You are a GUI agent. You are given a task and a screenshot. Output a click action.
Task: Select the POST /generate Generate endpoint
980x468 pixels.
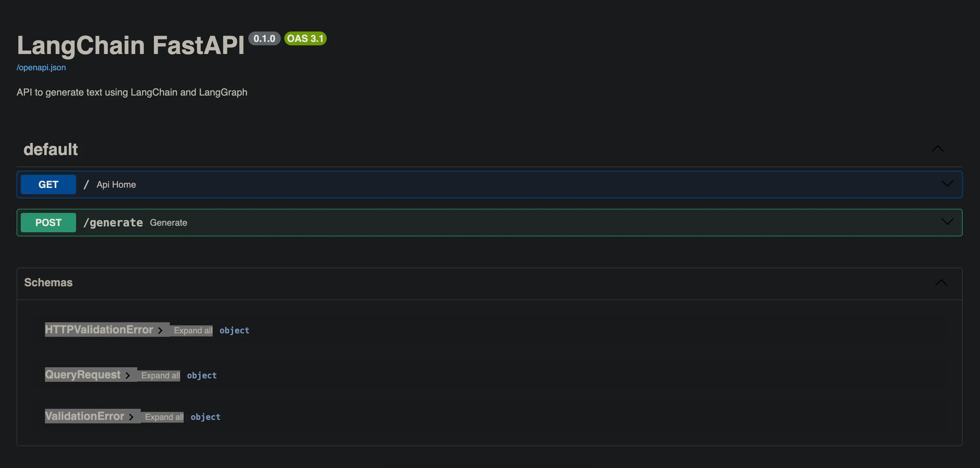489,222
